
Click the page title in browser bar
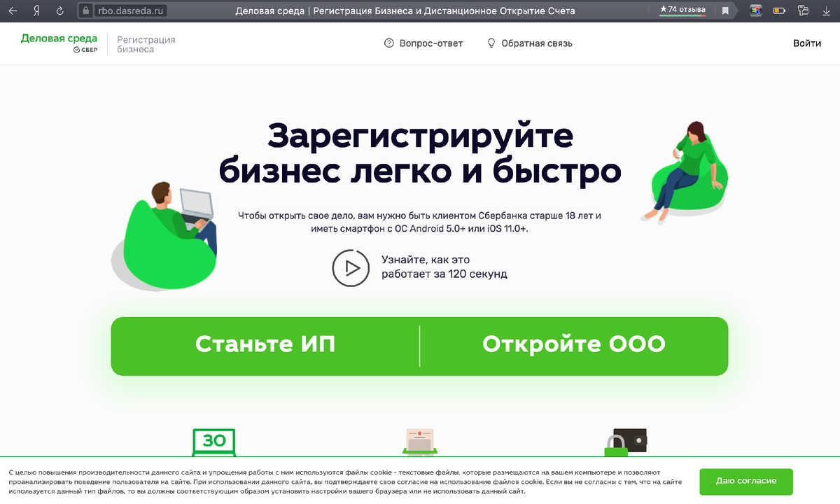pyautogui.click(x=405, y=10)
